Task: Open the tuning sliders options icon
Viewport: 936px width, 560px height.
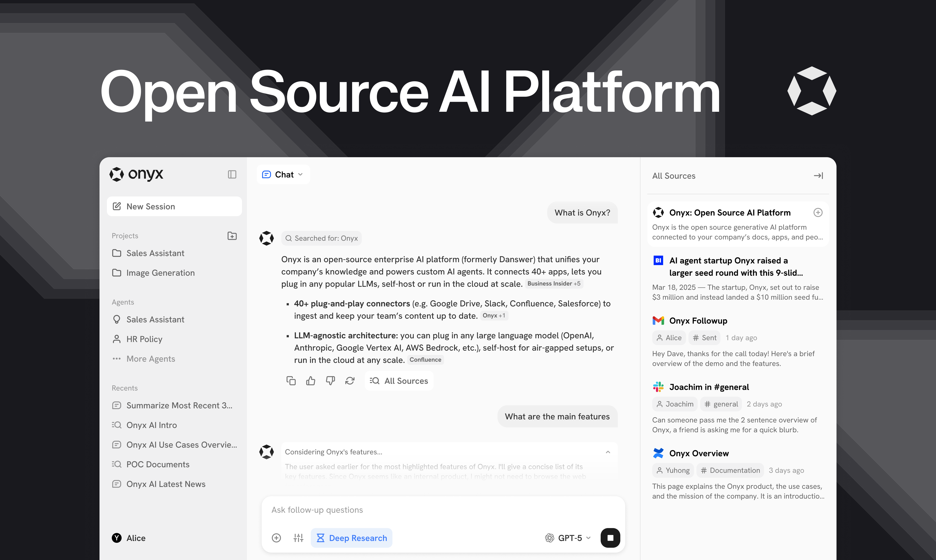Action: click(x=298, y=538)
